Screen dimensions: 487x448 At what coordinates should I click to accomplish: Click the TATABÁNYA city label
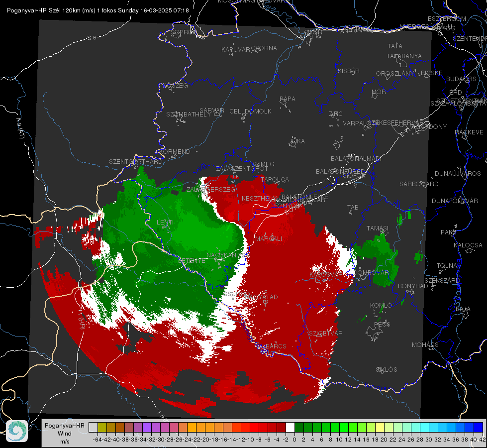click(404, 56)
